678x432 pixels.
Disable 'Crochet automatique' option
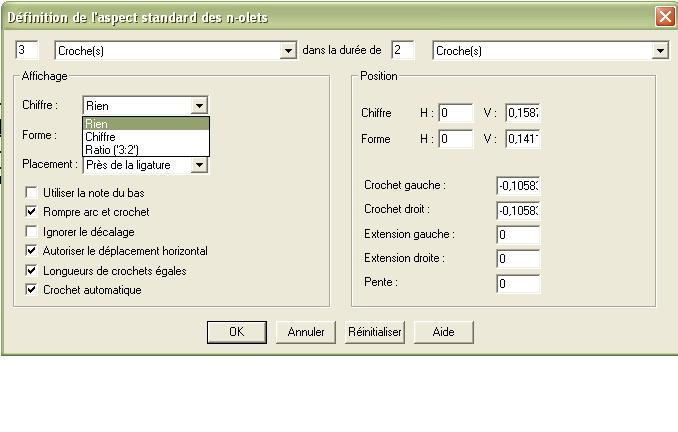pos(33,290)
